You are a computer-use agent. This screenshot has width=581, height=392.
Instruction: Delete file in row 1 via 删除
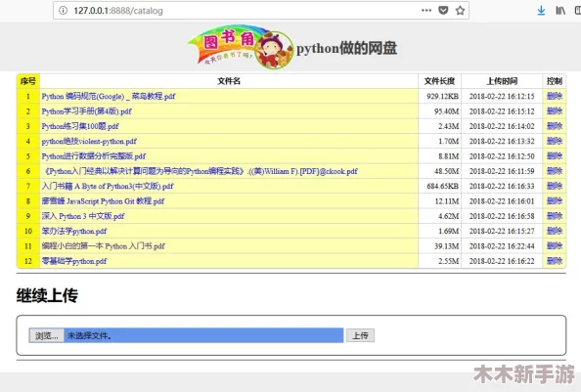(x=555, y=96)
